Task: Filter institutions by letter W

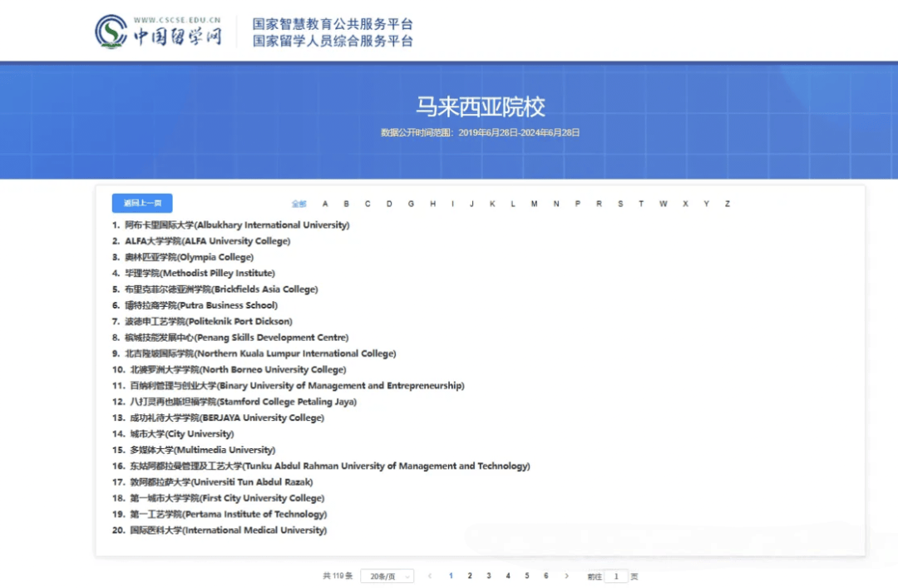Action: (x=663, y=204)
